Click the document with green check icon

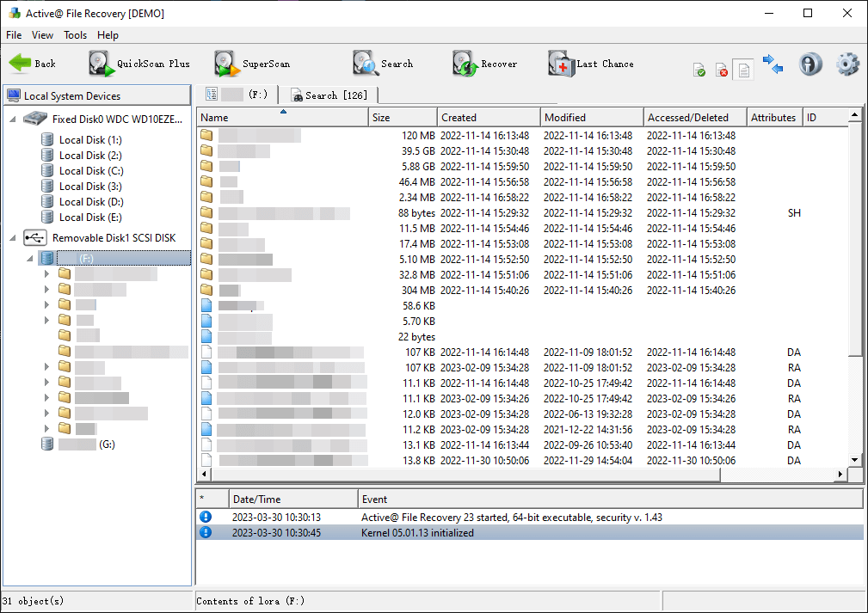click(x=699, y=70)
